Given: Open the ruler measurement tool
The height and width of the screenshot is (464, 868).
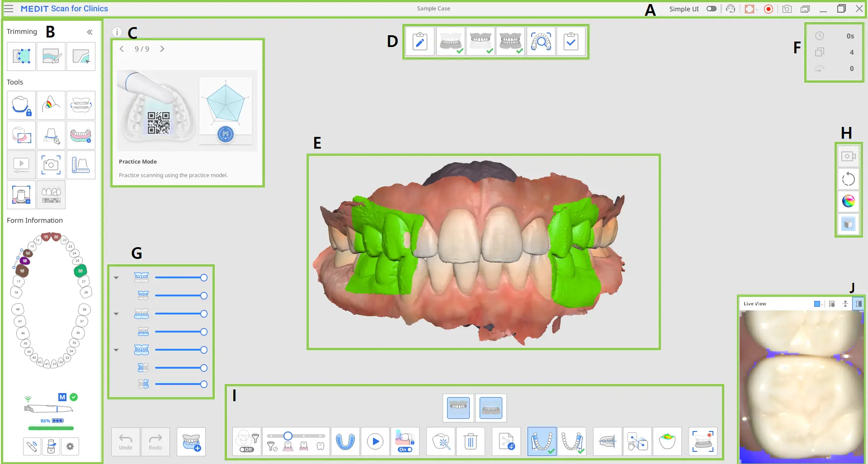Looking at the screenshot, I should pyautogui.click(x=81, y=165).
